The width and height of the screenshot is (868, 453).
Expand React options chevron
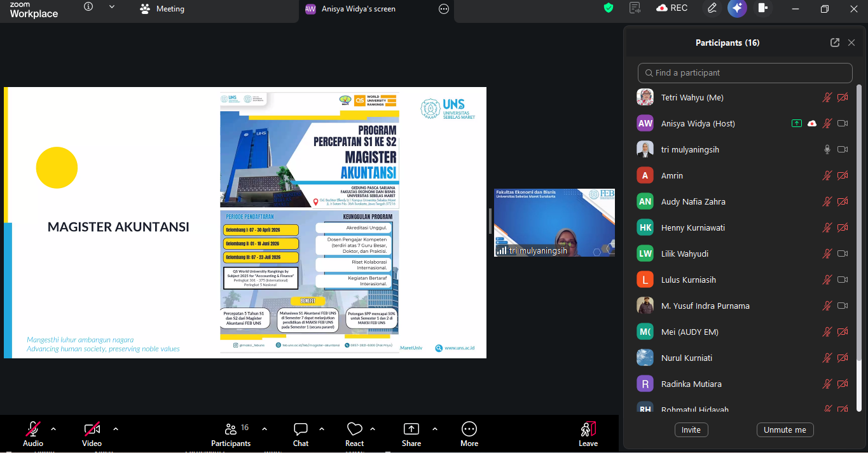click(x=373, y=429)
